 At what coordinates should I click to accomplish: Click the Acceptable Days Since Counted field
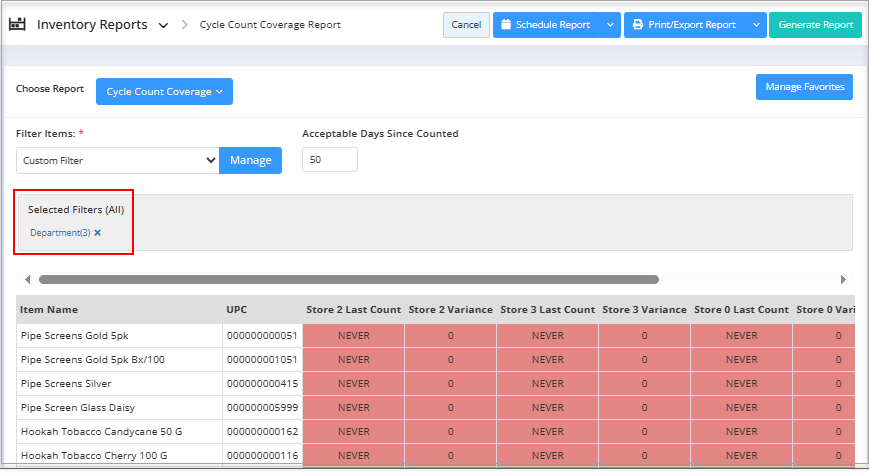[x=329, y=160]
